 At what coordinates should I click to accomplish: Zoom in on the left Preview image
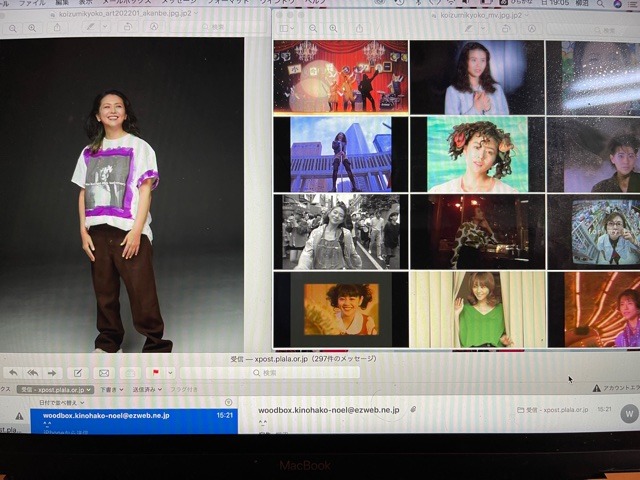click(x=32, y=28)
